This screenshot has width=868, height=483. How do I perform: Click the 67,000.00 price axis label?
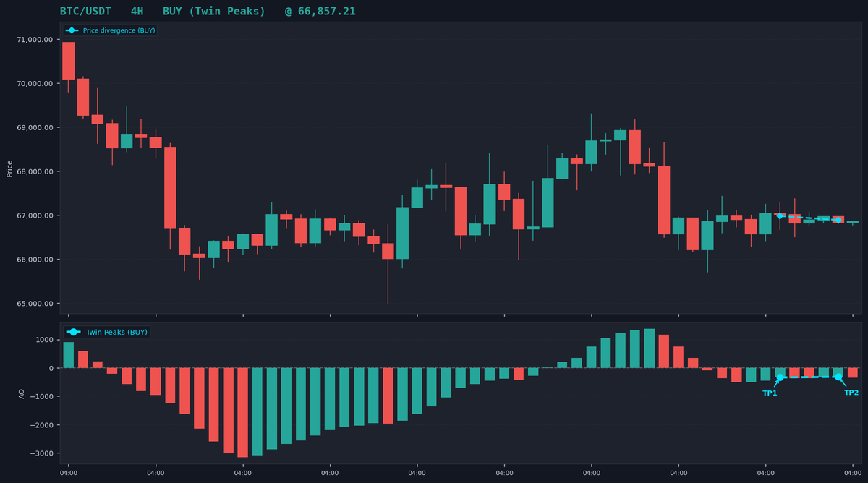pos(34,216)
